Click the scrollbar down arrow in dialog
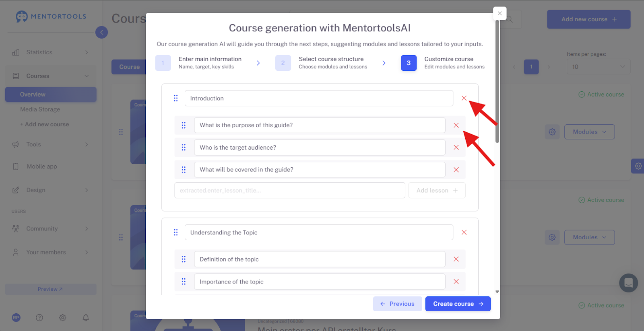 [x=497, y=292]
